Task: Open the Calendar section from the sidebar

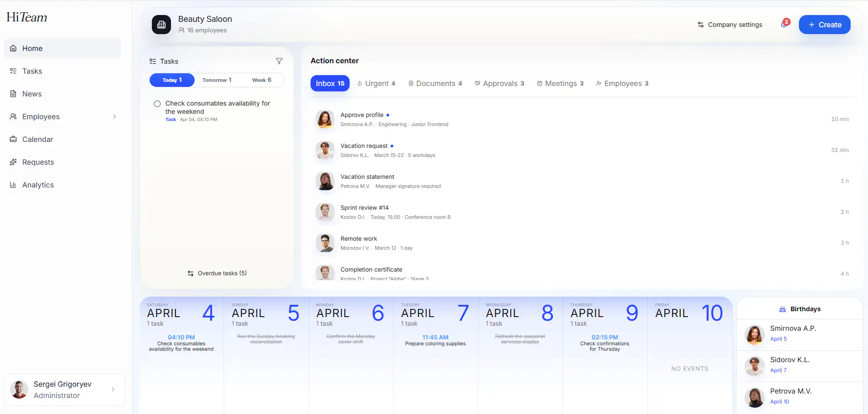Action: [14, 139]
